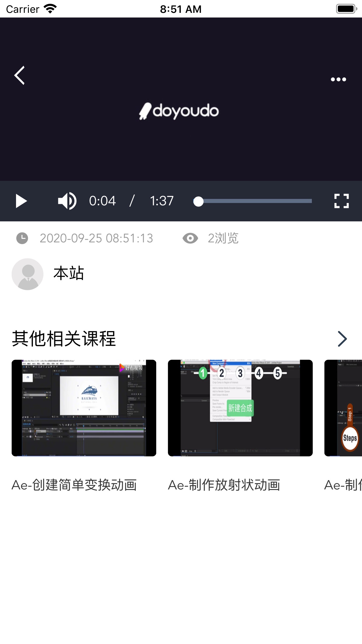
Task: Click the Wi-Fi status icon
Action: [x=50, y=9]
